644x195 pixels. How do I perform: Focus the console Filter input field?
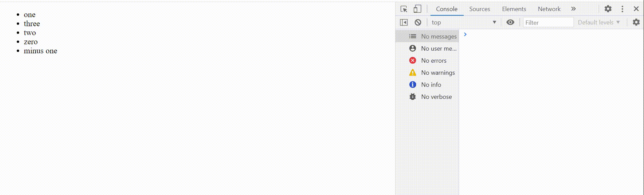pos(548,22)
